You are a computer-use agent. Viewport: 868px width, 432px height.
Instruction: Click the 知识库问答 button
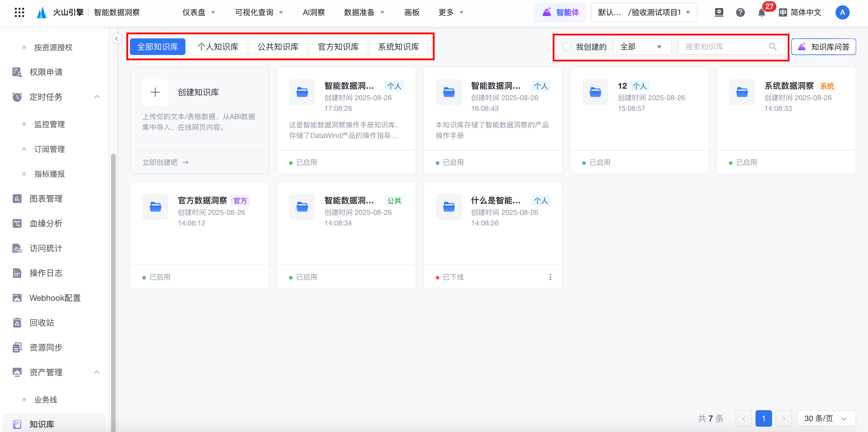[823, 46]
